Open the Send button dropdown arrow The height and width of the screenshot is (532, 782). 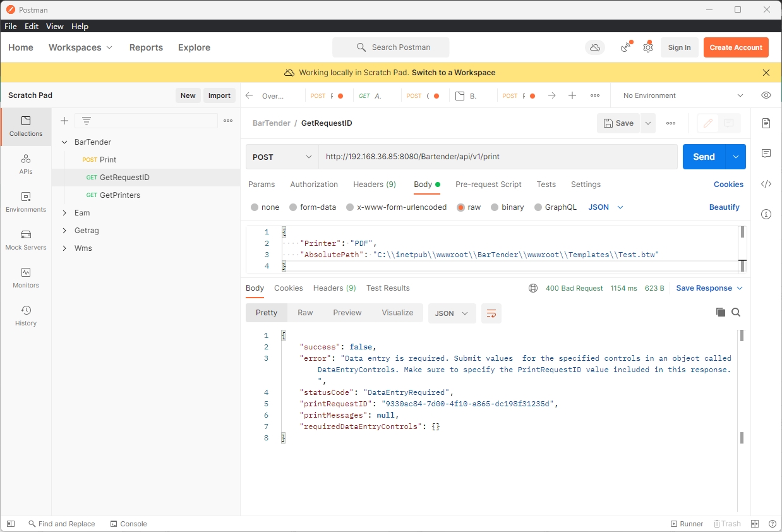[735, 157]
